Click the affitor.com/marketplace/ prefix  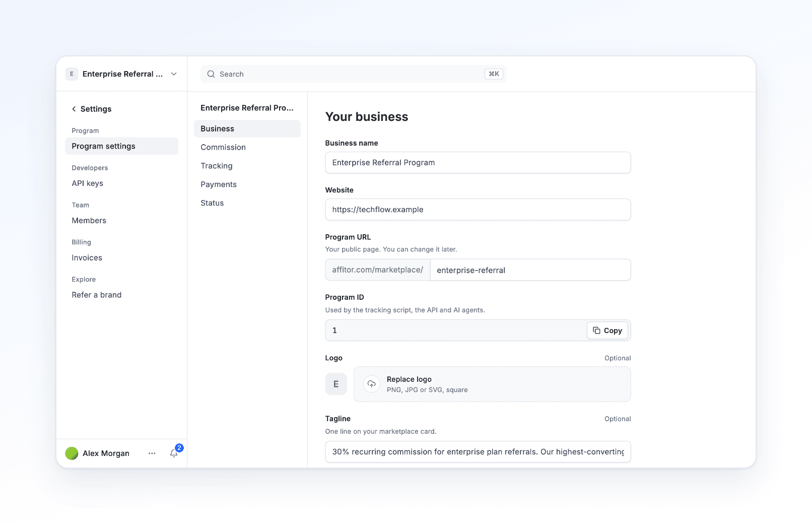[x=378, y=270]
